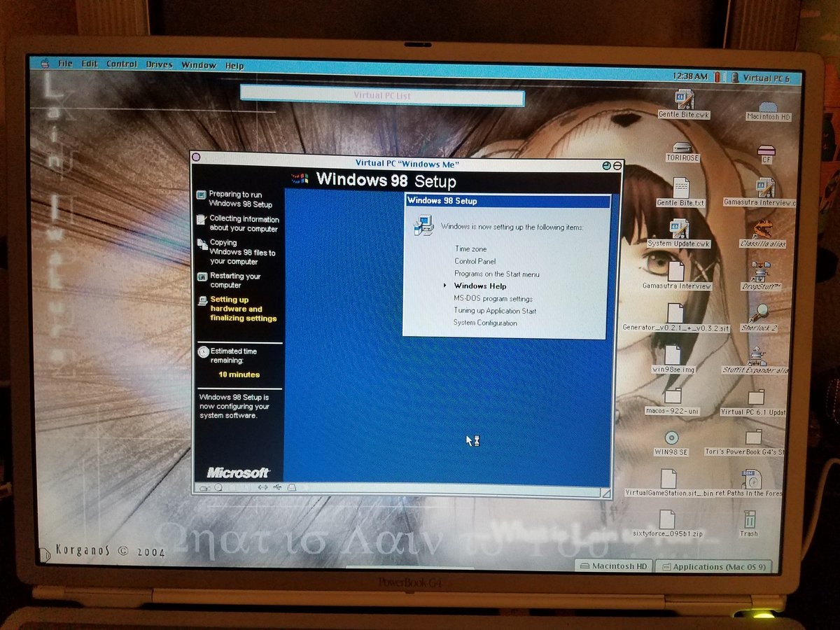Open the Edit menu
The width and height of the screenshot is (840, 630).
[90, 64]
